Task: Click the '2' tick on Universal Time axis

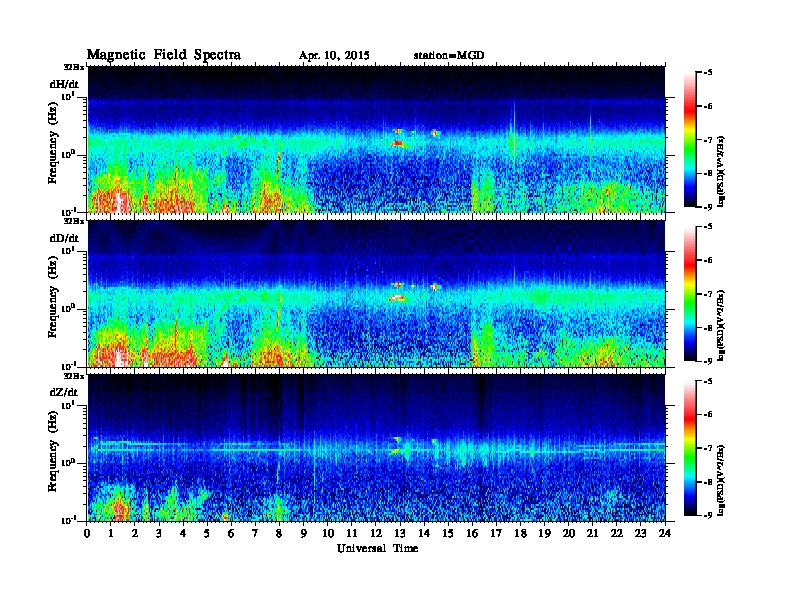Action: tap(135, 533)
